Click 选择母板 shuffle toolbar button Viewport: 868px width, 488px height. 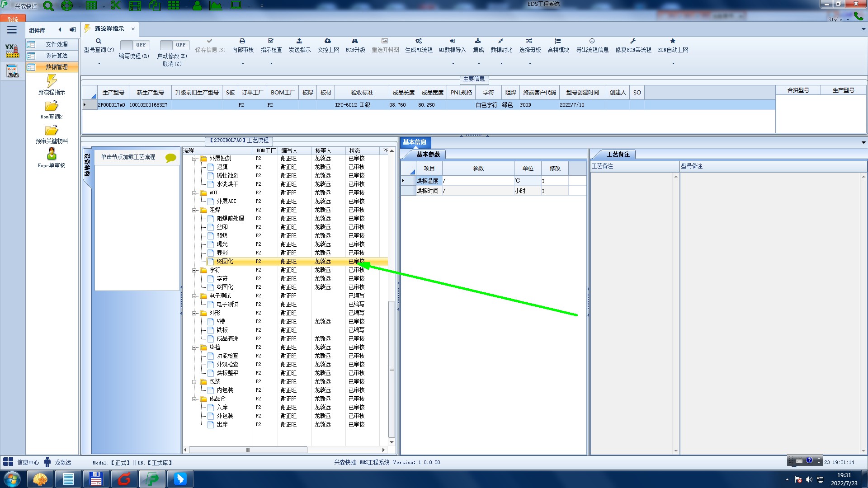point(530,45)
